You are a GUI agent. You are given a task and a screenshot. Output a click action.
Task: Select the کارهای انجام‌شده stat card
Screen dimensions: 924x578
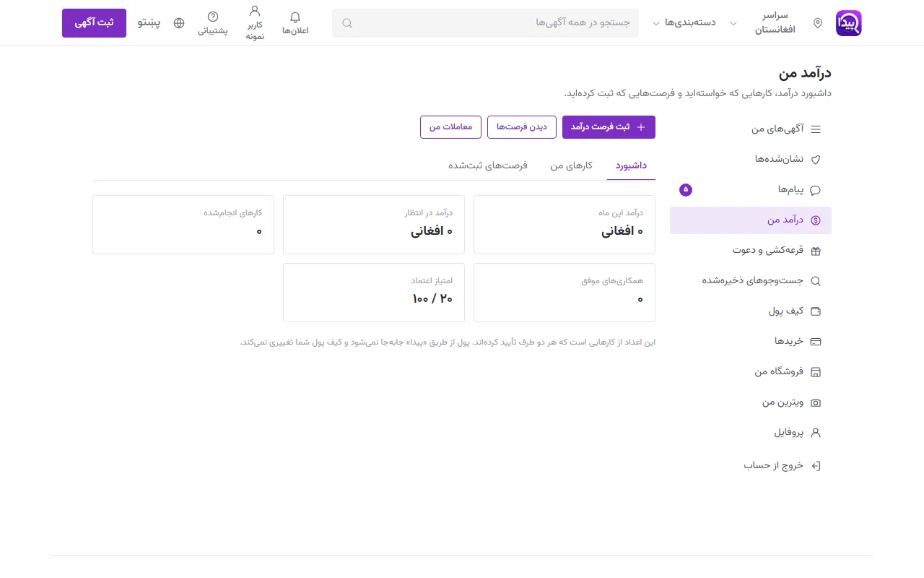pyautogui.click(x=183, y=225)
